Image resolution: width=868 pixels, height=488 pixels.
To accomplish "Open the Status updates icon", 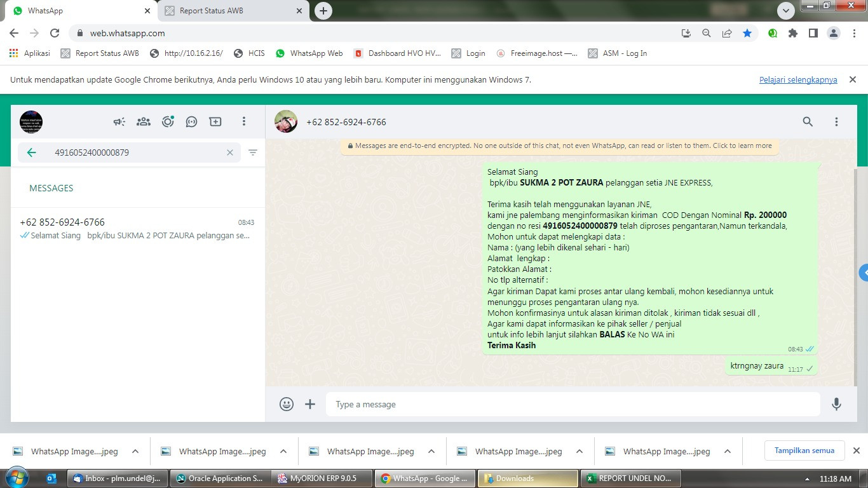I will point(168,121).
